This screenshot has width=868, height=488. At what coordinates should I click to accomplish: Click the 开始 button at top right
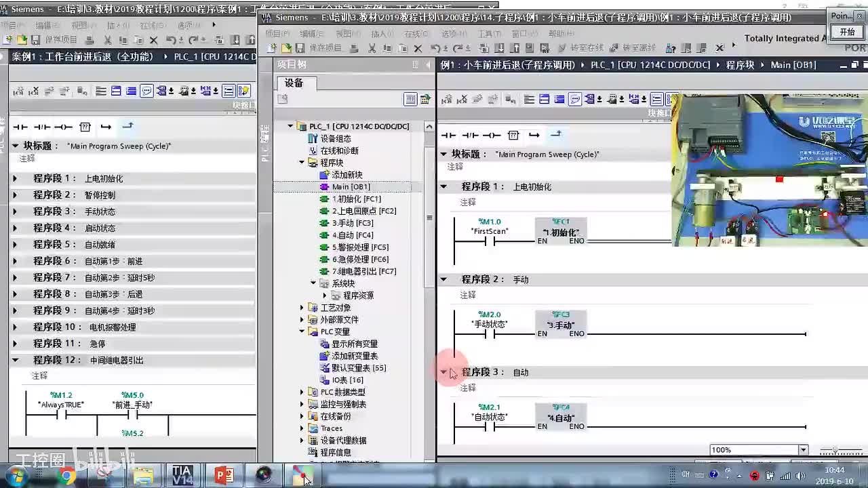848,32
